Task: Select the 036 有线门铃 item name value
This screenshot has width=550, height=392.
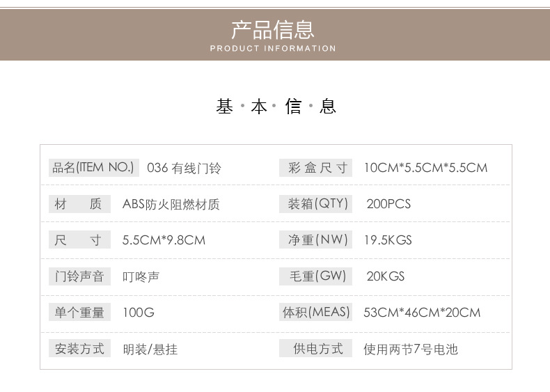Action: pos(184,168)
